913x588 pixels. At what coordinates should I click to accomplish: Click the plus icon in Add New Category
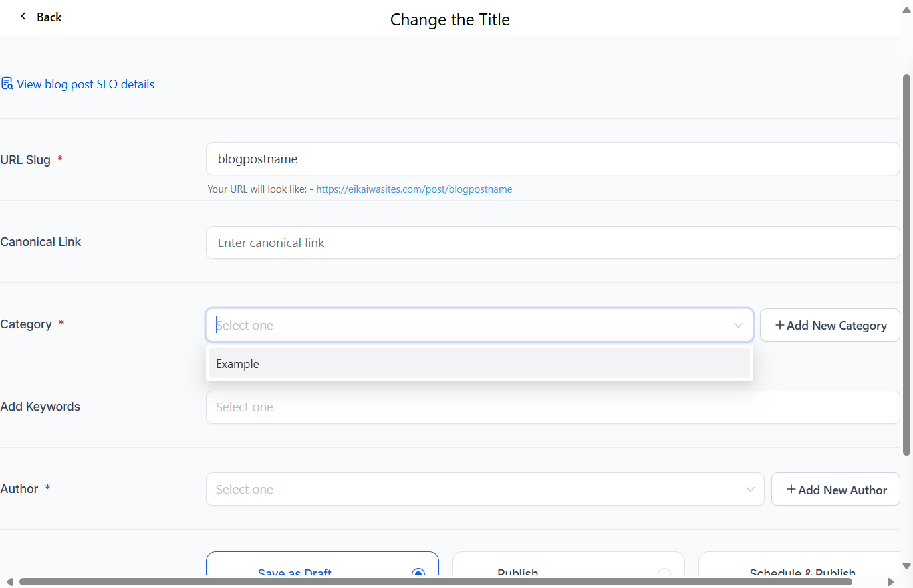click(x=779, y=325)
